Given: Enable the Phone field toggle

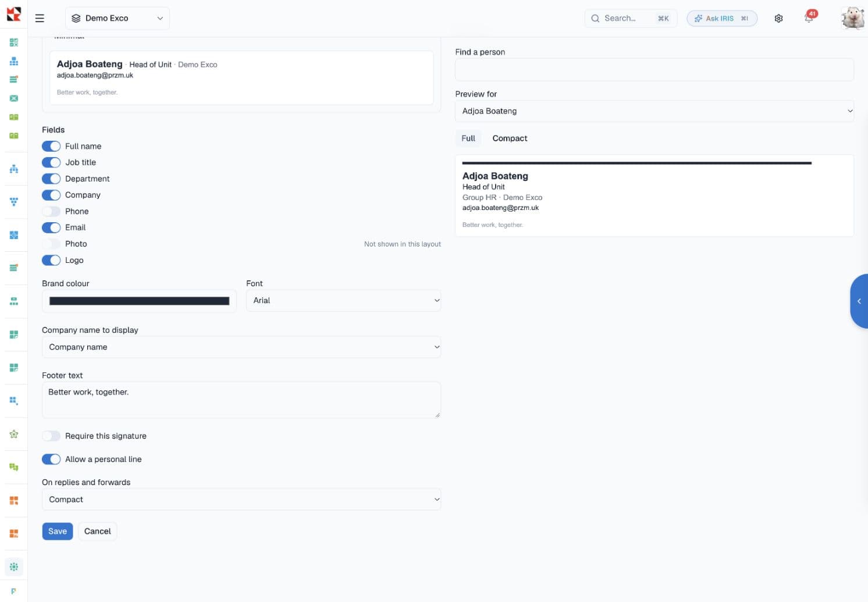Looking at the screenshot, I should click(51, 211).
